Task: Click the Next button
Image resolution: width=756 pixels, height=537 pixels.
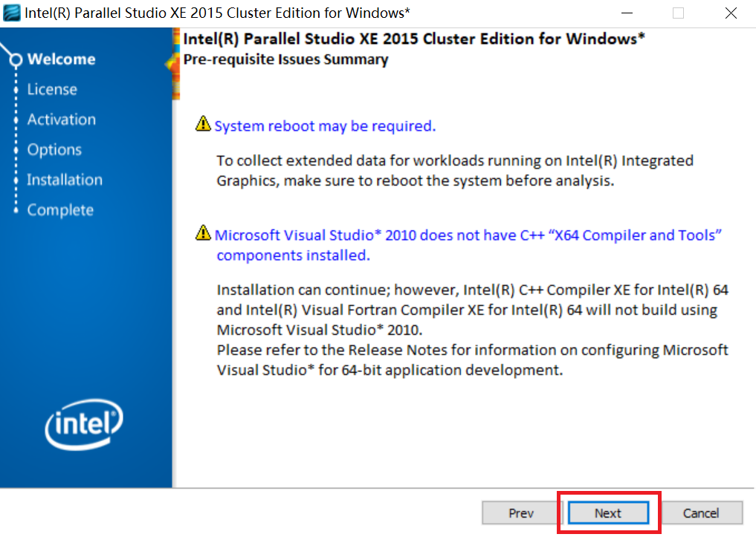Action: pyautogui.click(x=608, y=512)
